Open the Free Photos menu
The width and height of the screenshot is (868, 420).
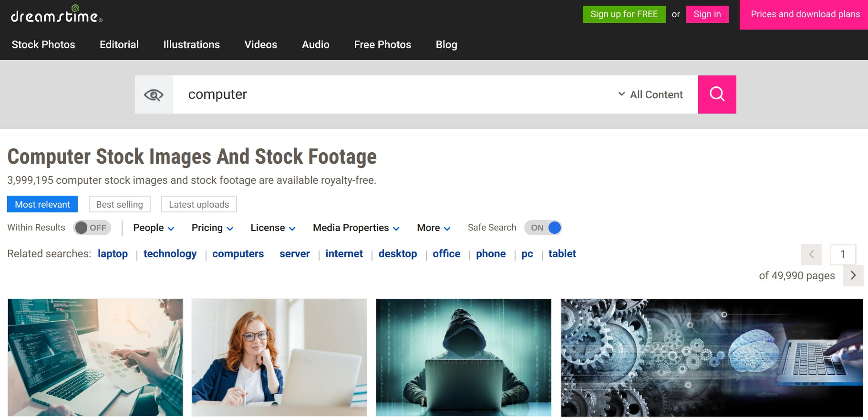coord(382,44)
